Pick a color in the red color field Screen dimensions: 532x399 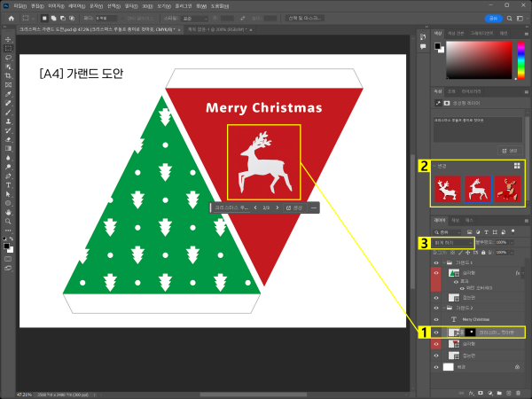click(x=479, y=60)
